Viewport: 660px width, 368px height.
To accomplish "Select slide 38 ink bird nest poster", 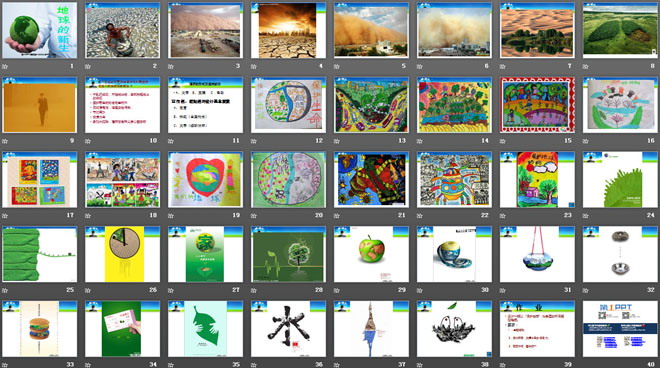I will click(454, 328).
